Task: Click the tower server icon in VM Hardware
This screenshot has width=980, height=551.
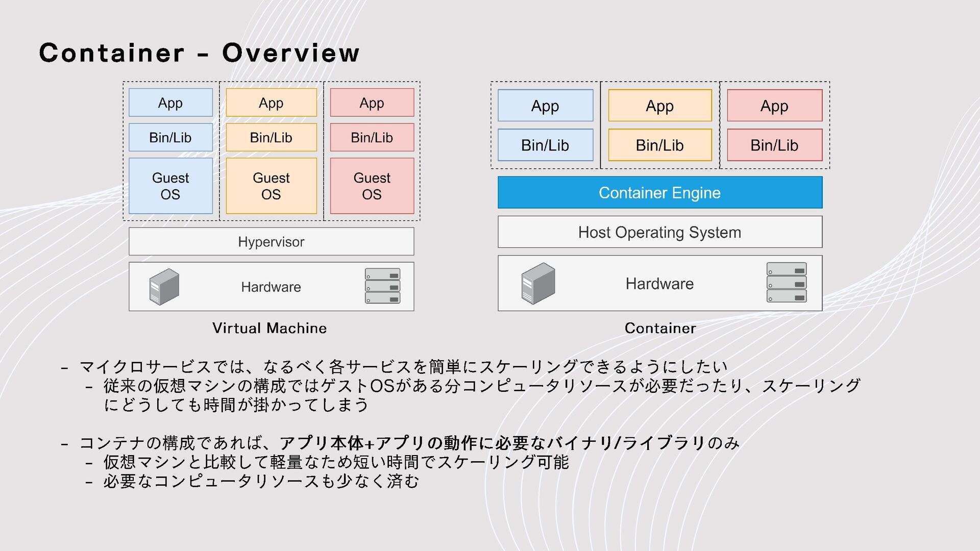Action: point(164,287)
